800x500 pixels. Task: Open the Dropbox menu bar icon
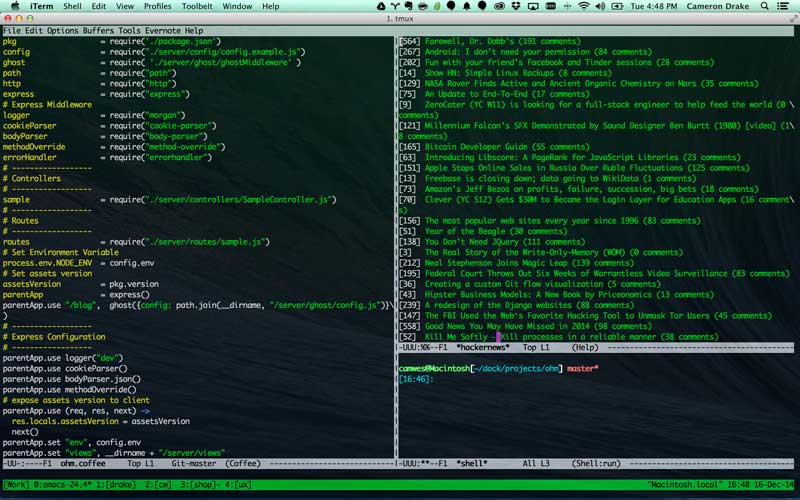click(515, 6)
